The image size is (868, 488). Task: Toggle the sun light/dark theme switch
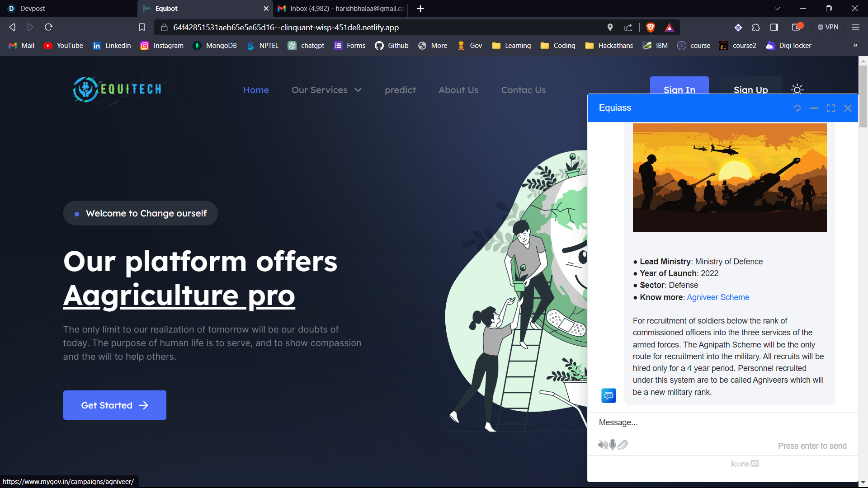pos(797,89)
